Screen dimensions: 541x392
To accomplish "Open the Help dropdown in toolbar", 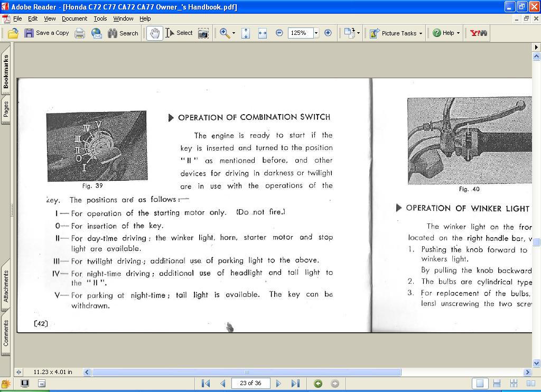I will (x=458, y=33).
